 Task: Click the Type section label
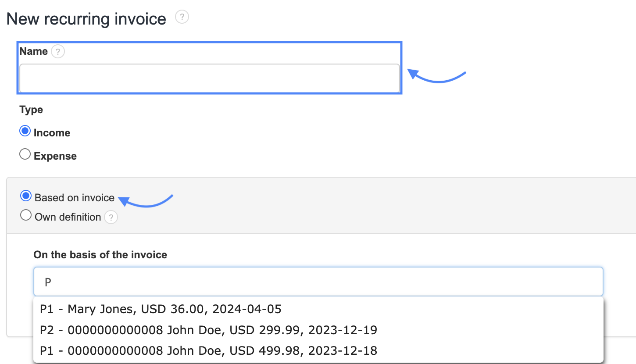pos(31,110)
